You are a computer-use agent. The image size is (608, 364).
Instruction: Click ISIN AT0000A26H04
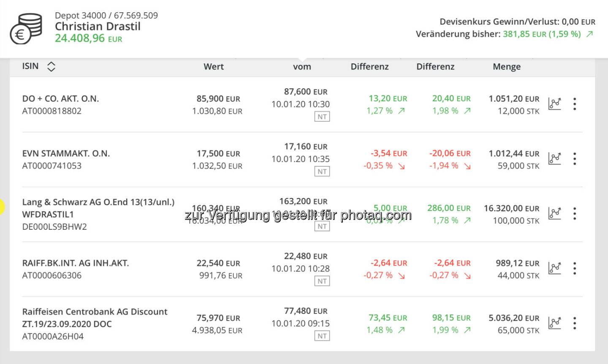pyautogui.click(x=53, y=337)
